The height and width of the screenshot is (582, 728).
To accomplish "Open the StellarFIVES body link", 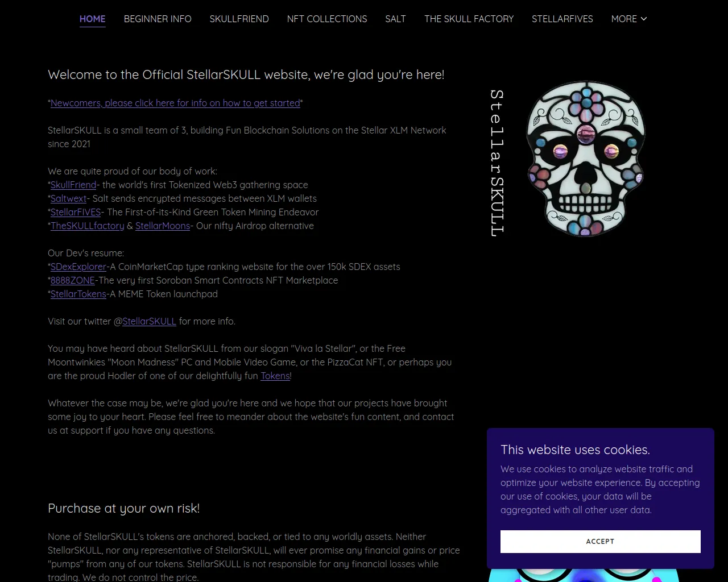I will 76,212.
